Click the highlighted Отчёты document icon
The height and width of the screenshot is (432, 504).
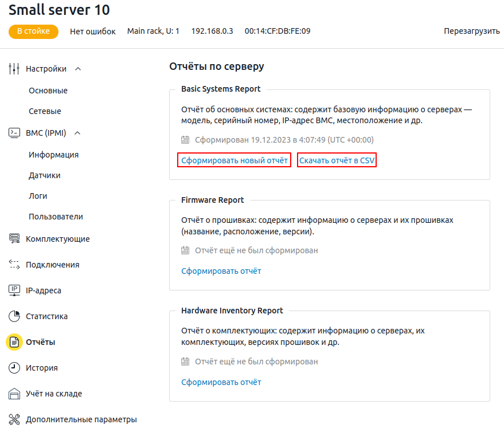(x=14, y=341)
